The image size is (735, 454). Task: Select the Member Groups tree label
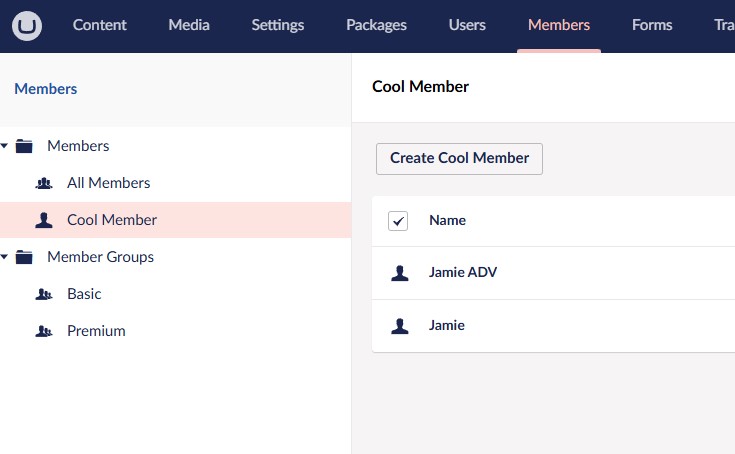coord(101,257)
